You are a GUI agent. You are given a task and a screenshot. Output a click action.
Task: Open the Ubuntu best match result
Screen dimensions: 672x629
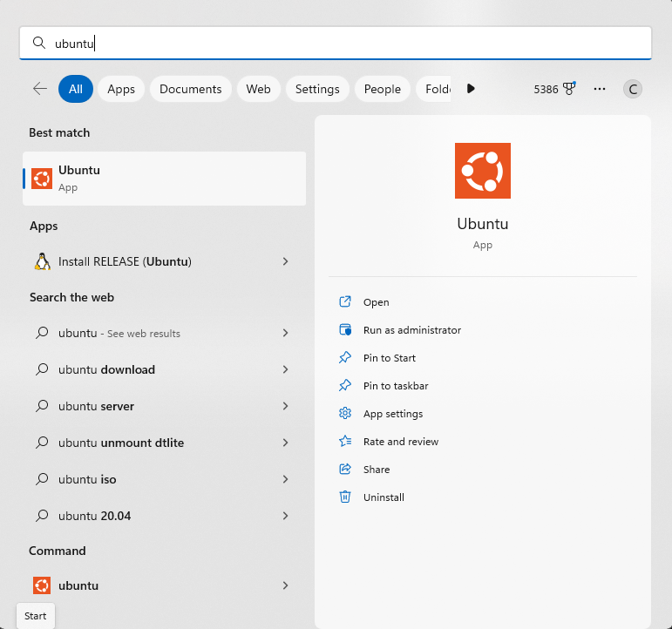click(x=164, y=179)
